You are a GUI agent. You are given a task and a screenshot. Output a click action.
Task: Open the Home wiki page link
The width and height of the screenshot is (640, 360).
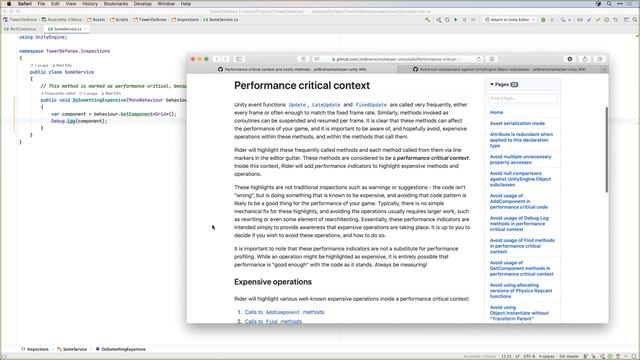[496, 112]
